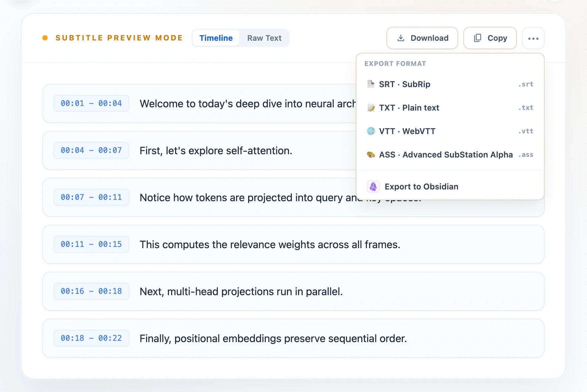Switch to the Raw Text tab
Viewport: 587px width, 392px height.
click(x=264, y=38)
